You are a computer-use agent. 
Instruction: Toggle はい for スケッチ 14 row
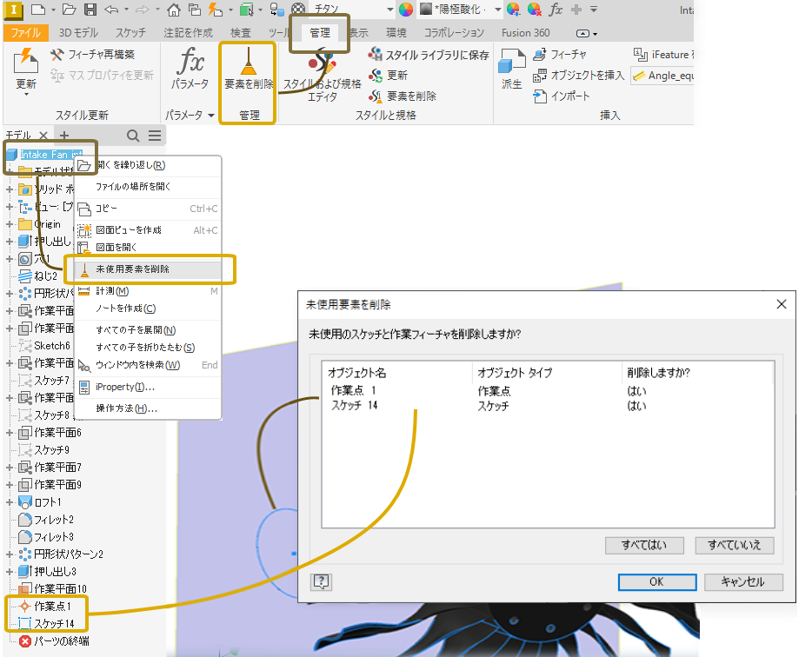point(636,405)
